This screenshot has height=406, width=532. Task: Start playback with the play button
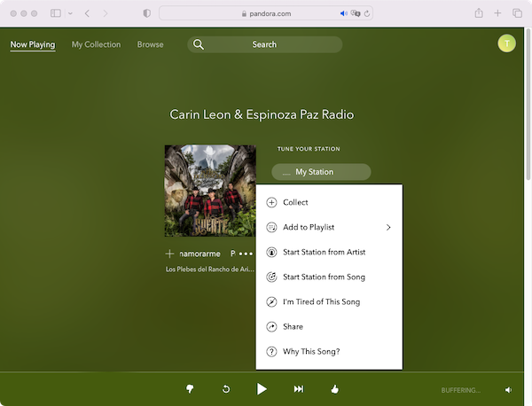click(x=262, y=388)
